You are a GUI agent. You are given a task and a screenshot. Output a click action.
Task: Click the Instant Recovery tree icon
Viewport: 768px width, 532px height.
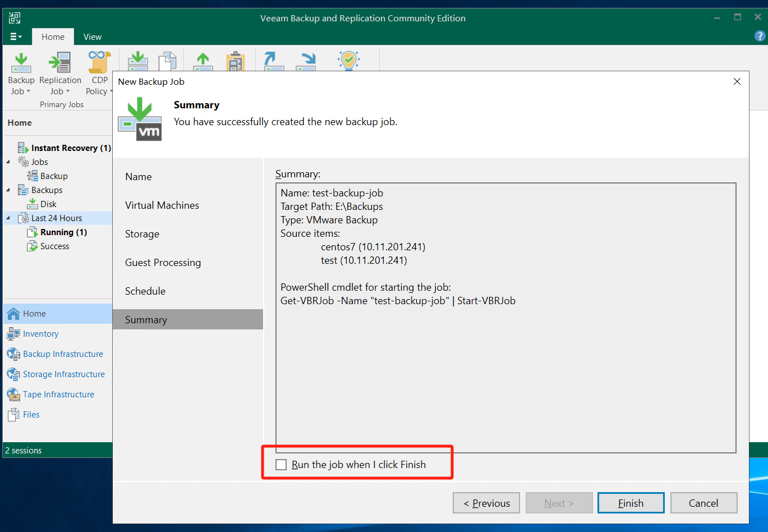[23, 148]
